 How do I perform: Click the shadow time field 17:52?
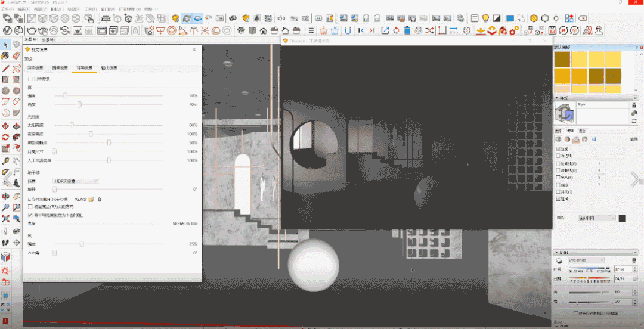point(622,269)
